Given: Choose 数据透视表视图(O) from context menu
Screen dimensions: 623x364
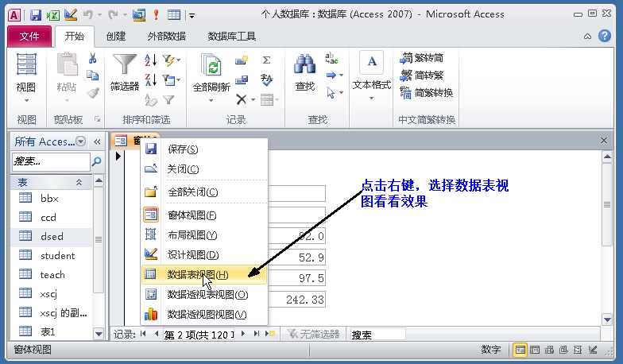Looking at the screenshot, I should point(203,294).
